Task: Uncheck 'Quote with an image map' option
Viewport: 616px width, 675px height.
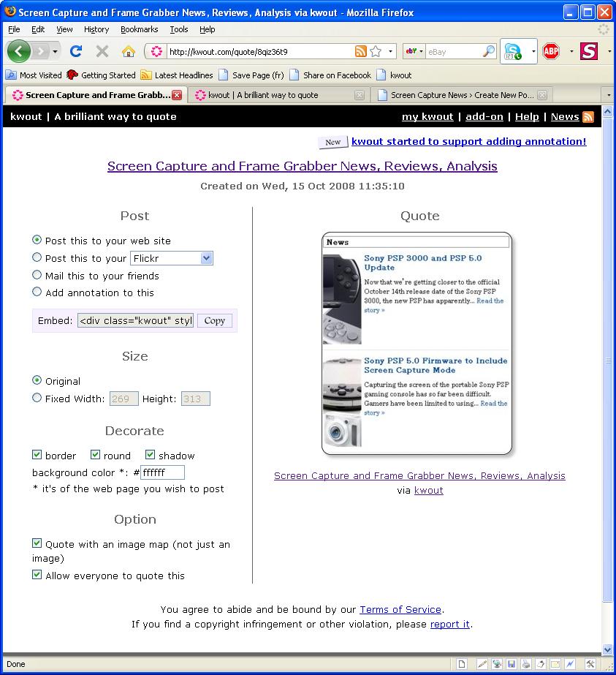Action: [37, 543]
